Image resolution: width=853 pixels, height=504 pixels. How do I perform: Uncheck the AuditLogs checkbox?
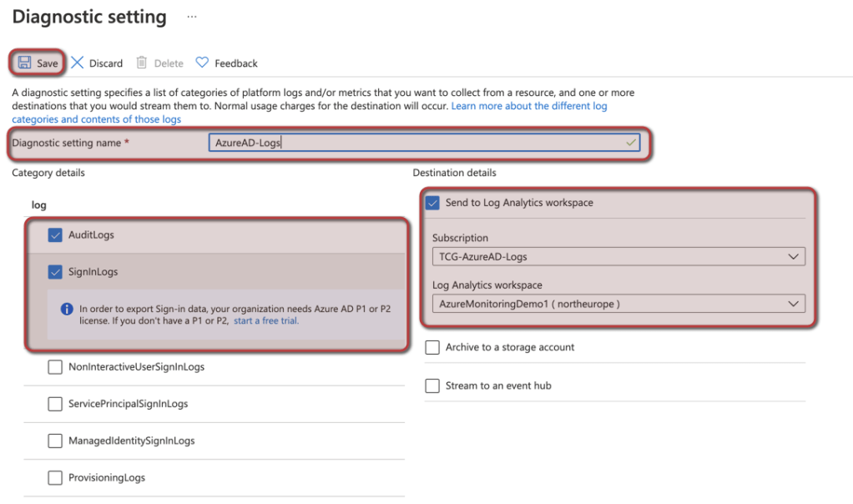(x=56, y=235)
